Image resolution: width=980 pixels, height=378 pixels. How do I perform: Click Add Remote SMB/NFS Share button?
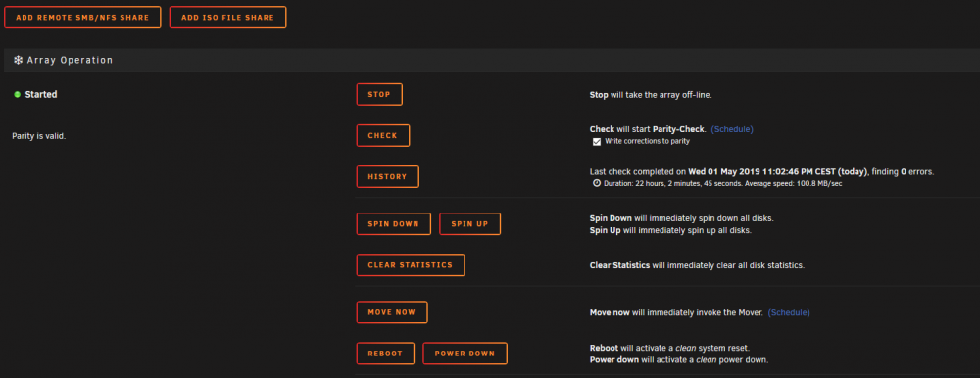(x=82, y=18)
